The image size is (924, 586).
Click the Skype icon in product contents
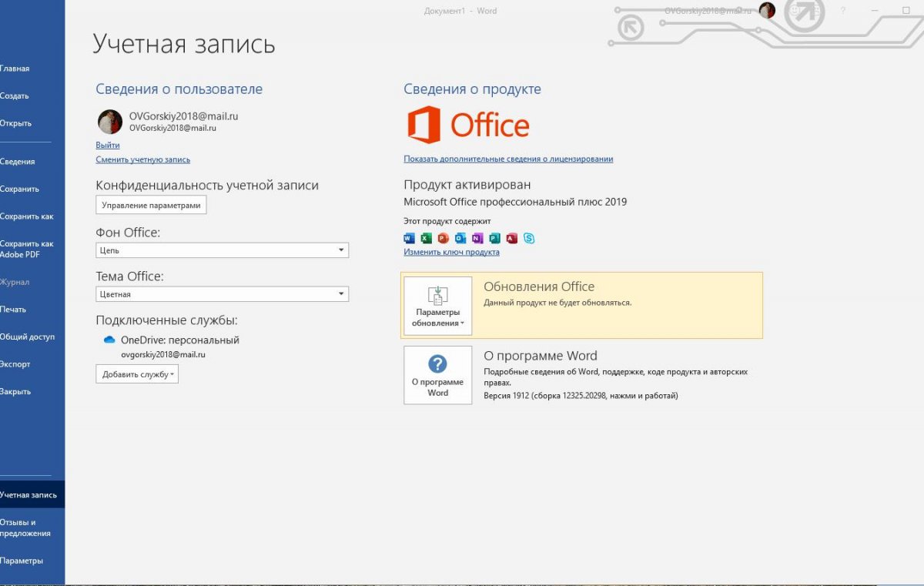[529, 238]
